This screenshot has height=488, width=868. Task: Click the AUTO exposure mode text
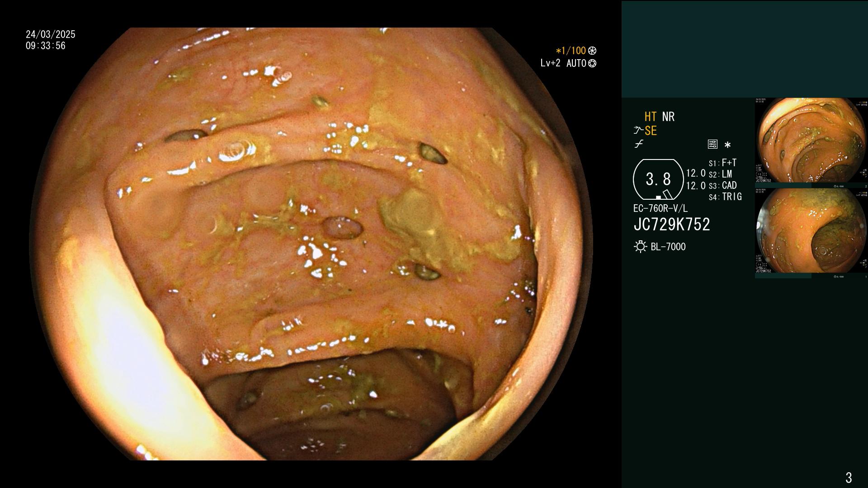pos(576,63)
